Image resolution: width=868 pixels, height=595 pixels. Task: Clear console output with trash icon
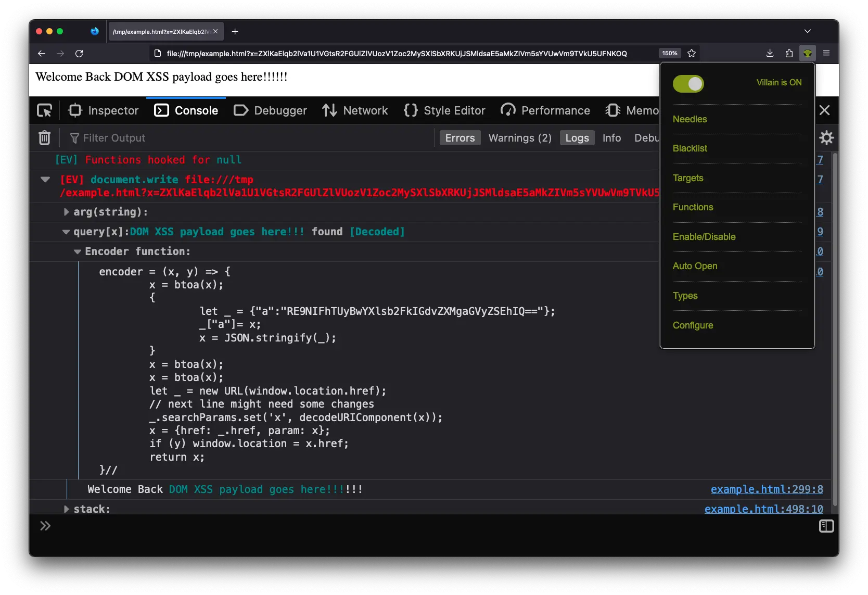pyautogui.click(x=45, y=138)
